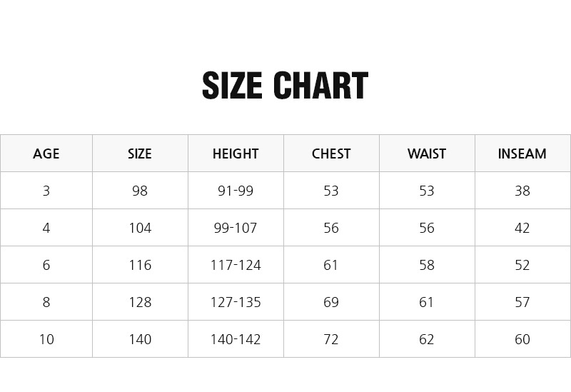The image size is (571, 392).
Task: Click the SIZE CHART title
Action: (285, 86)
